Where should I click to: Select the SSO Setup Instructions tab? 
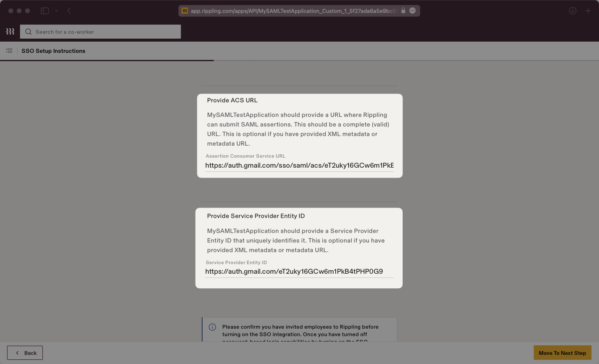(53, 51)
